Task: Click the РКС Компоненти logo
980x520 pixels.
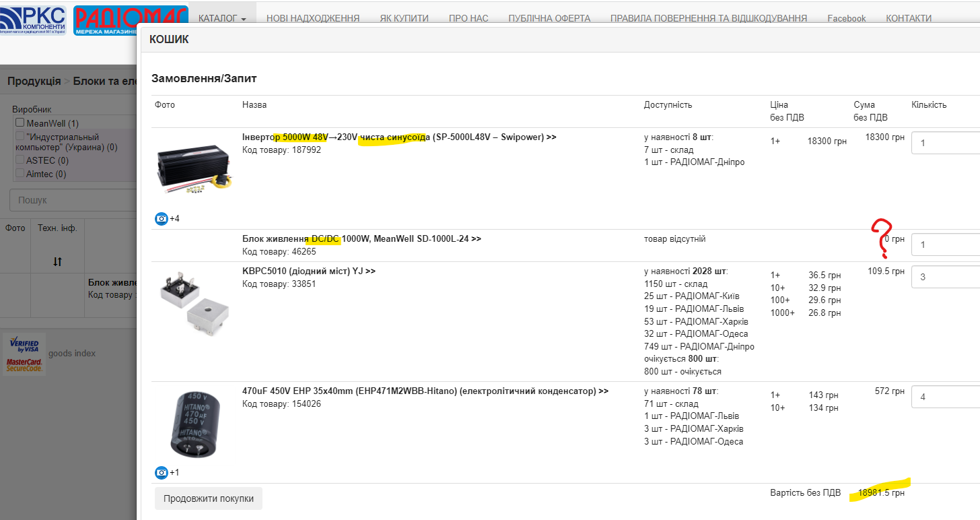Action: [33, 20]
